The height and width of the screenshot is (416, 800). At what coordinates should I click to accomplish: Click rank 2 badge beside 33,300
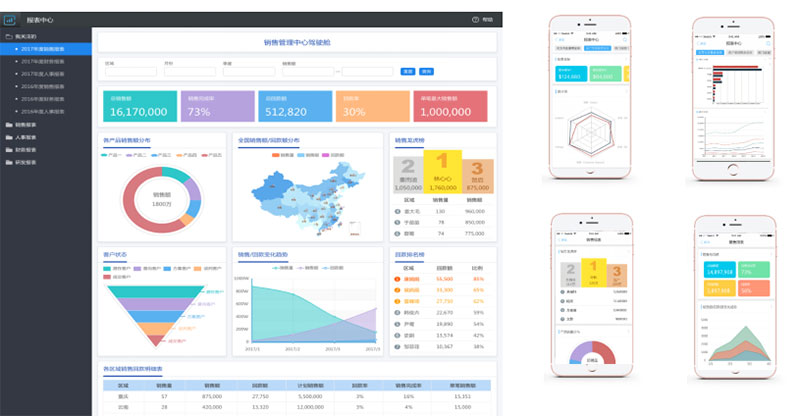pos(397,290)
